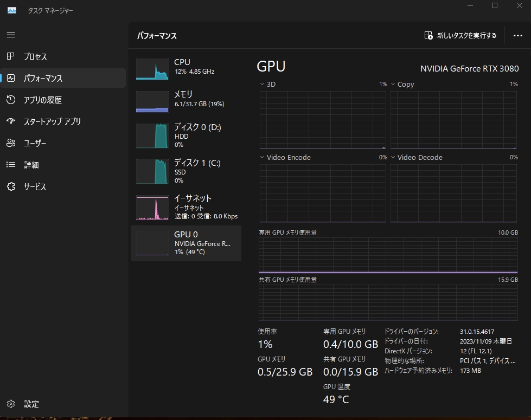
Task: Open the Video Decode engine dropdown
Action: [x=393, y=158]
